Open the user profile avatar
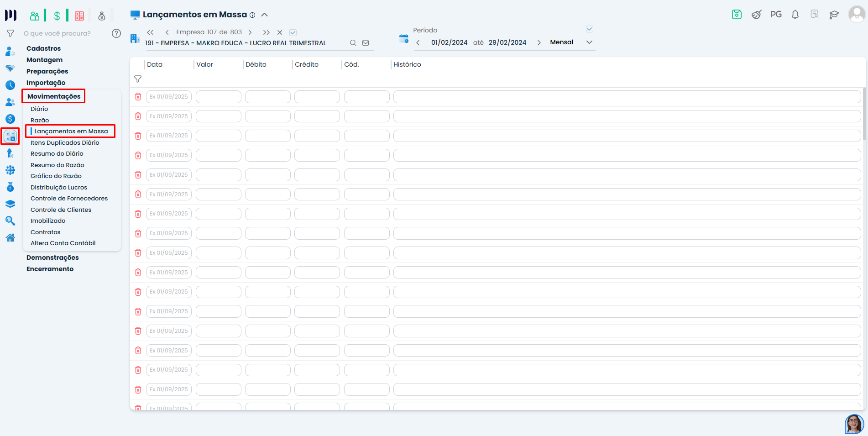This screenshot has width=868, height=436. 857,14
